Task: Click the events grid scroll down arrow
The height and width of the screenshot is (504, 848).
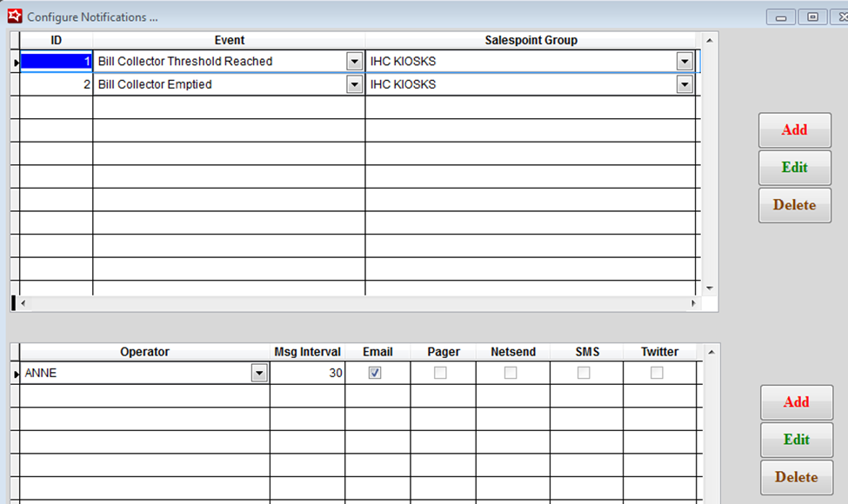Action: 710,288
